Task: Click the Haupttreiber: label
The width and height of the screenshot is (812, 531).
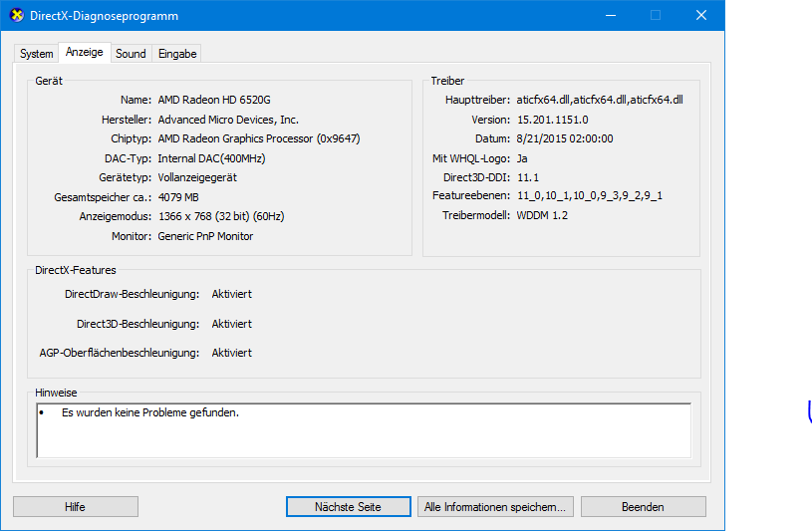Action: point(477,100)
